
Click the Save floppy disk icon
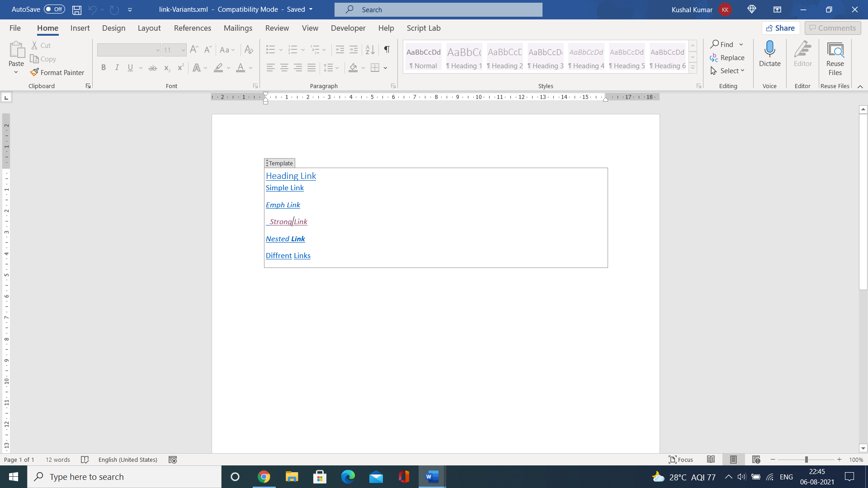(77, 9)
